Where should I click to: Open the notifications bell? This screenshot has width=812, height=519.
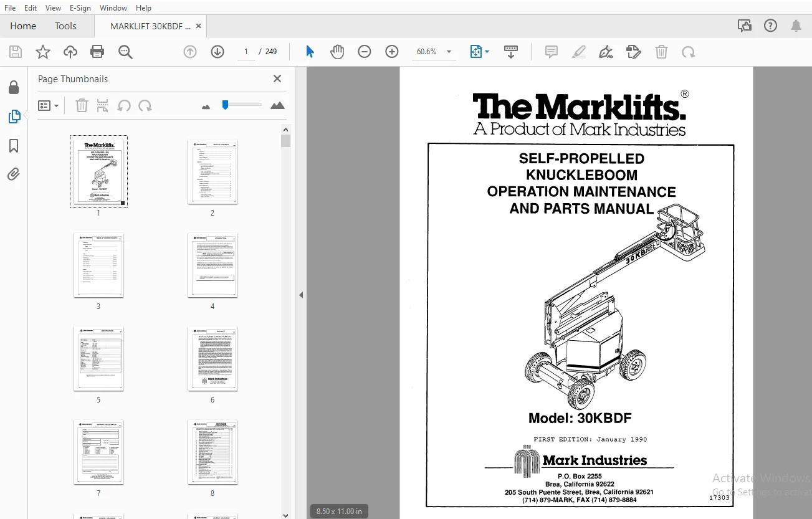coord(796,26)
